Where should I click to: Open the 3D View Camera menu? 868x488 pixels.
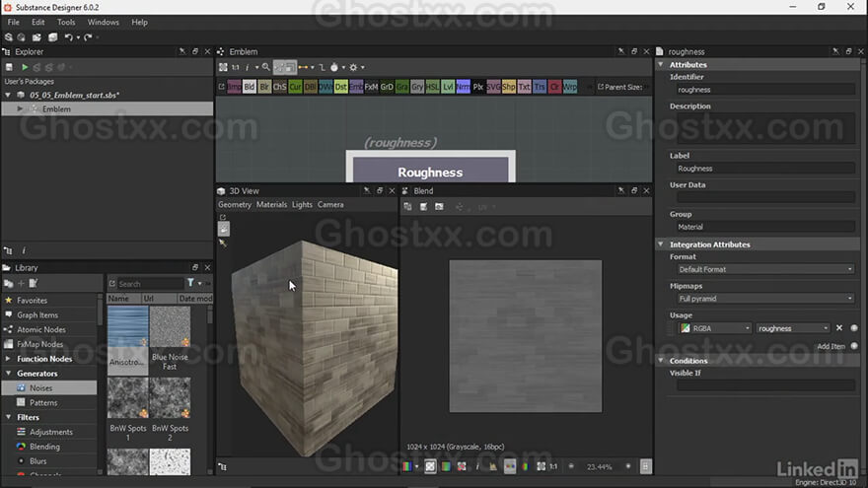point(330,204)
